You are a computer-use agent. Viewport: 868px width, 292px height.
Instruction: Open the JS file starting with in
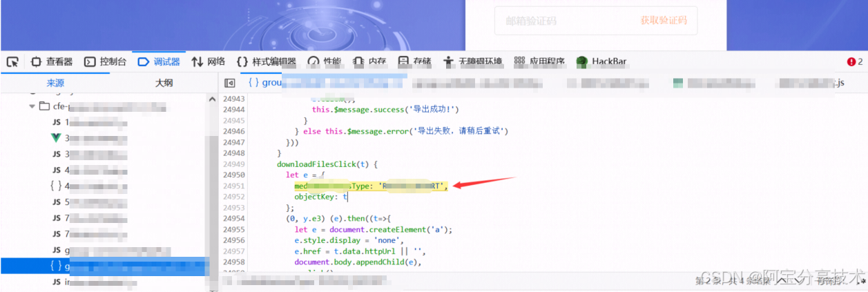click(93, 282)
